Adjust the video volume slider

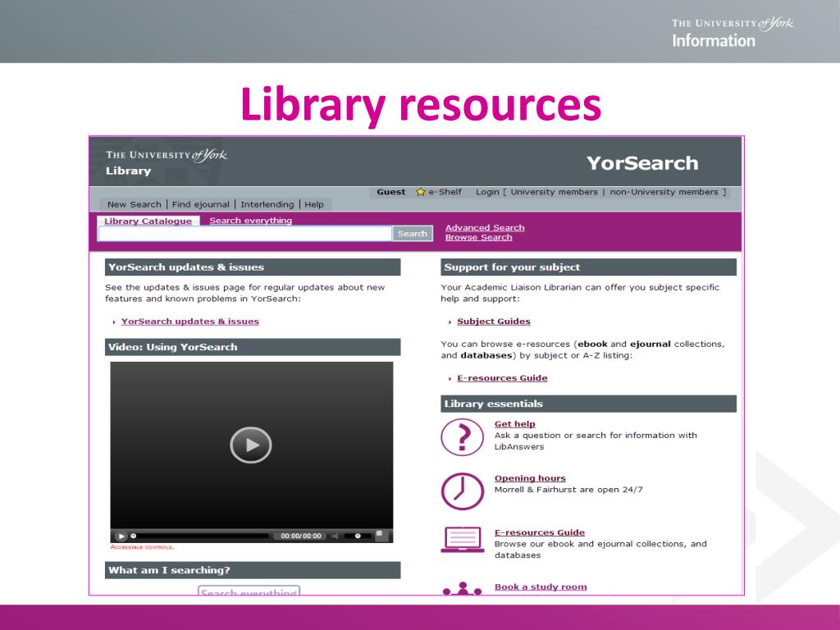click(x=358, y=536)
